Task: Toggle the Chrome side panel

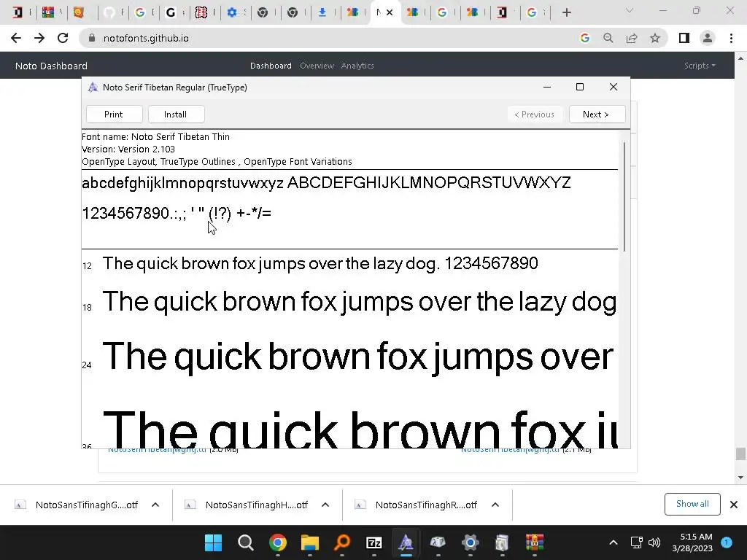Action: 684,38
